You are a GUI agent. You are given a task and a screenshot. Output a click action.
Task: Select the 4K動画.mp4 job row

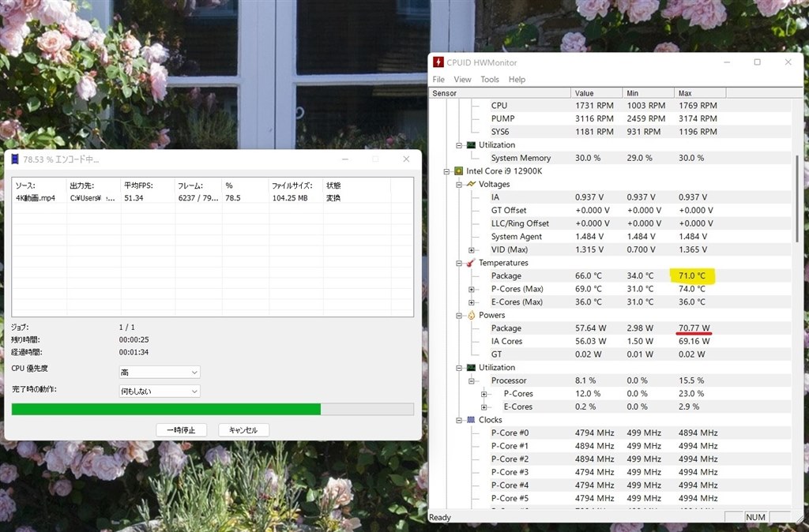(213, 198)
